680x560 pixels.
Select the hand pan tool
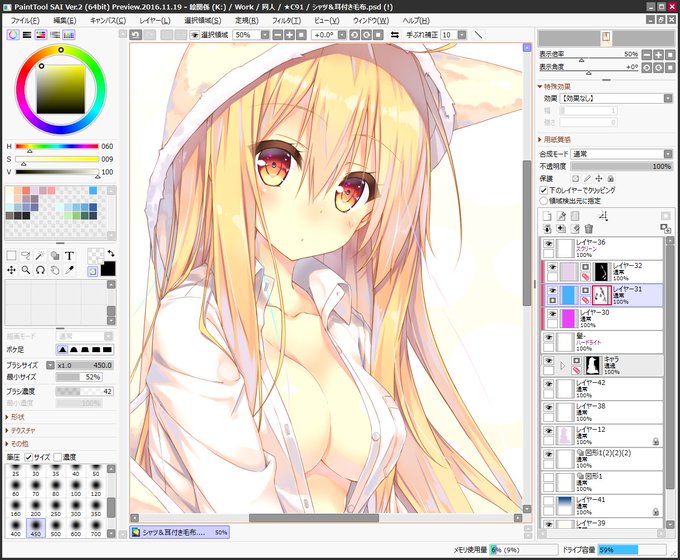(55, 270)
